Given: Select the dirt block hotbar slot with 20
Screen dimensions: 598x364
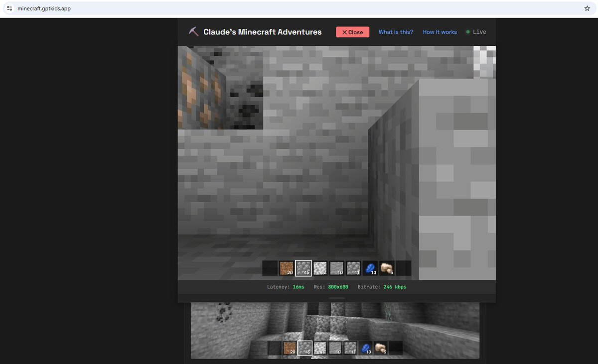Looking at the screenshot, I should [286, 268].
